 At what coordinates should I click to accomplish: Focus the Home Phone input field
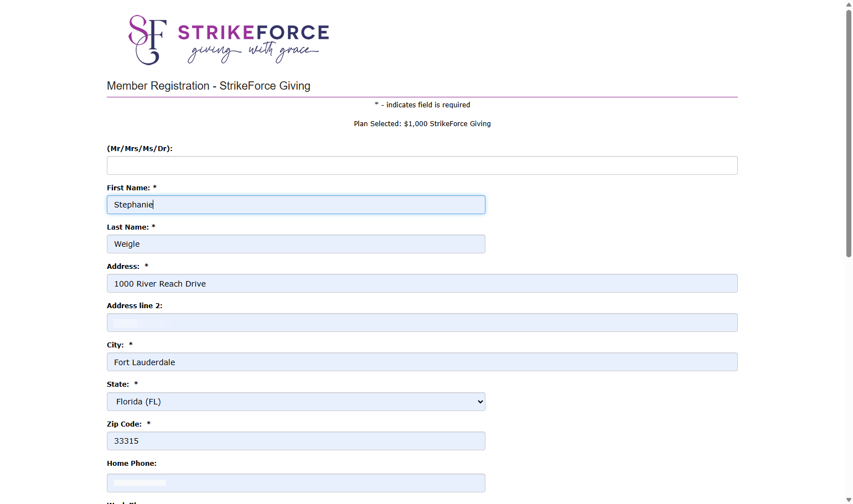[x=296, y=483]
